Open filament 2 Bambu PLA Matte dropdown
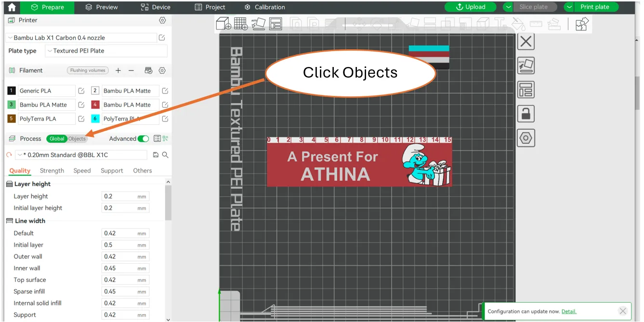Image resolution: width=644 pixels, height=322 pixels. [130, 91]
